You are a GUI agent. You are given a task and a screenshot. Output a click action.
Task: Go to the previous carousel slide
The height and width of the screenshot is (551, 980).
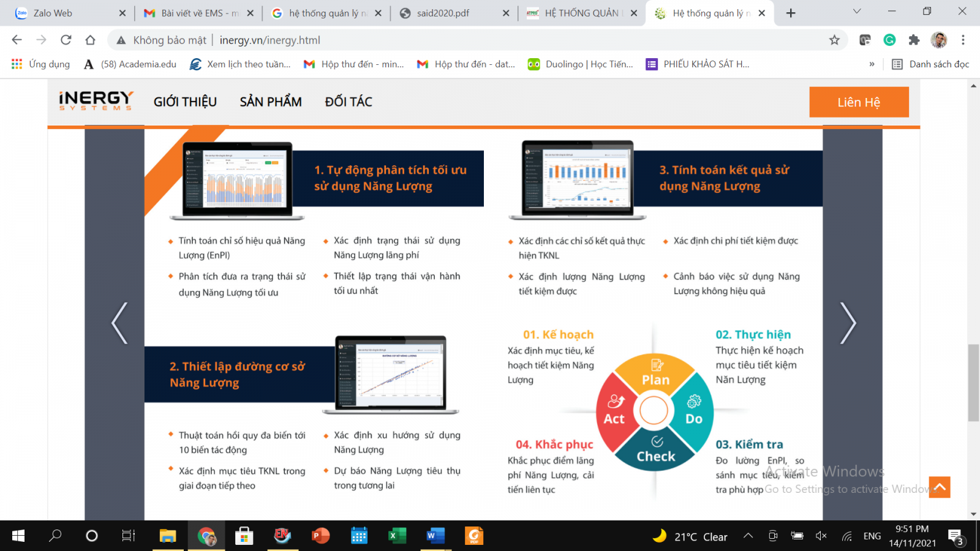tap(119, 323)
